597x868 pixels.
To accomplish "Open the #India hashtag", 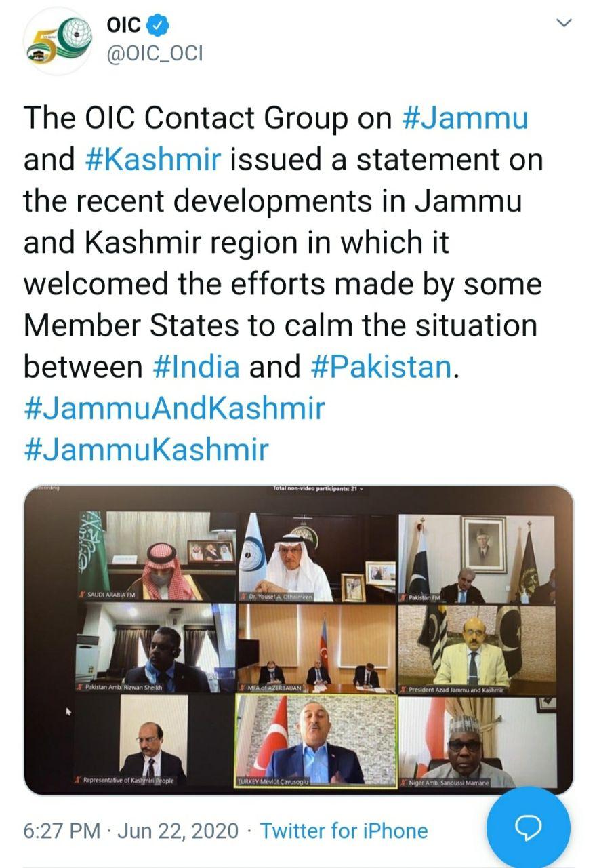I will tap(197, 367).
